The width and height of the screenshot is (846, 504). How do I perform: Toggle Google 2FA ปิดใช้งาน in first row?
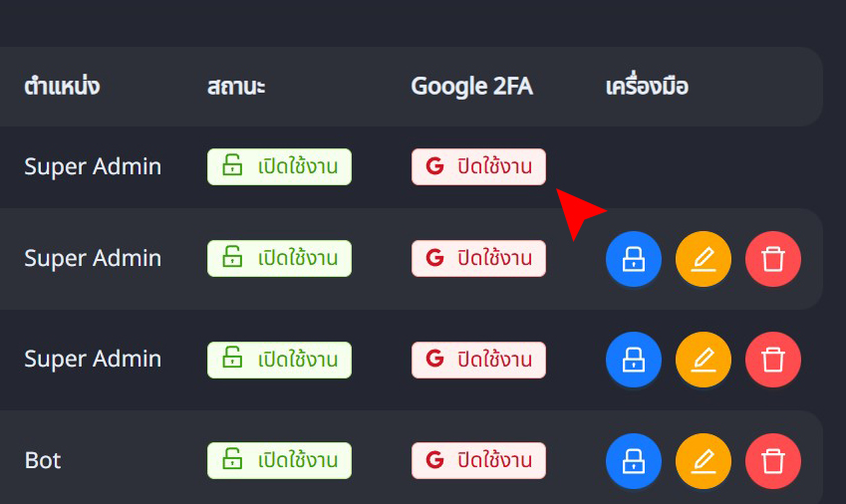tap(478, 166)
